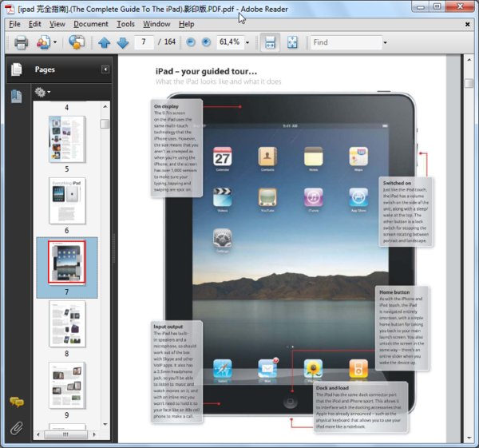This screenshot has width=479, height=448.
Task: Click the Videos clapperboard icon on iPad image
Action: click(x=223, y=197)
